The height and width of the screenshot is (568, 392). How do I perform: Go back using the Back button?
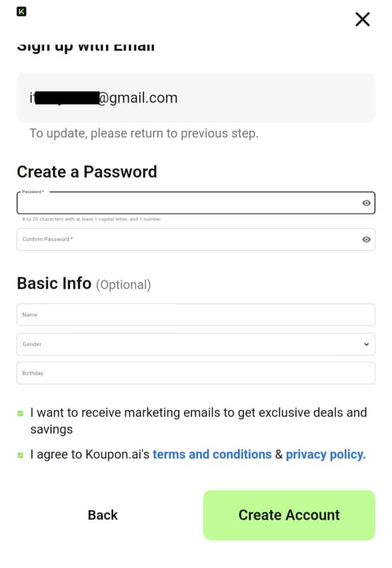(103, 515)
